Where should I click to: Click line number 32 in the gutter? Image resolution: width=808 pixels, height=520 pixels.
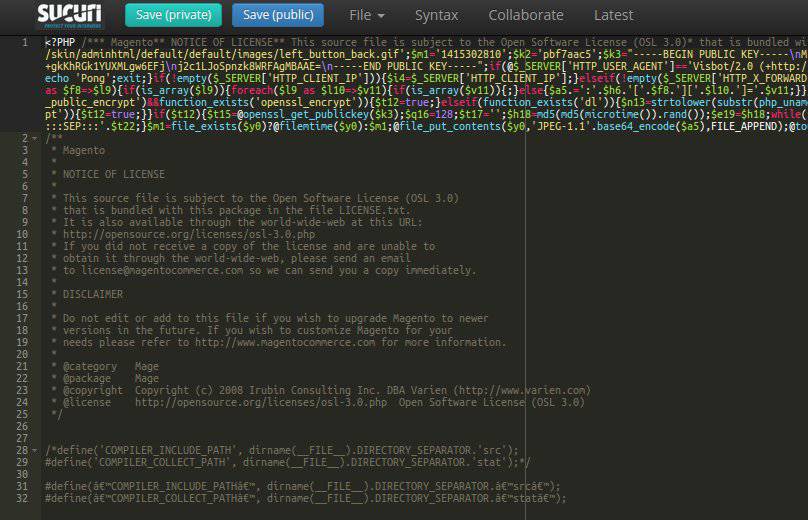[22, 498]
